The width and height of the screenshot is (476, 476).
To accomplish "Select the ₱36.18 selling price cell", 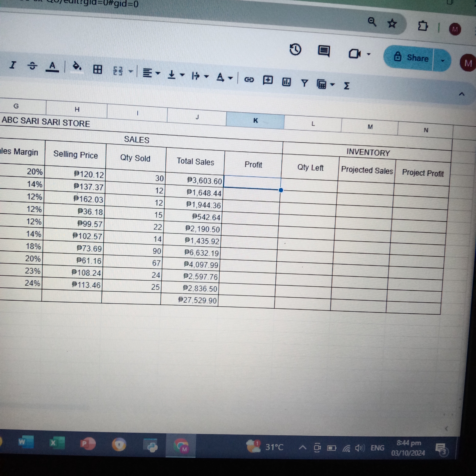I will coord(74,212).
